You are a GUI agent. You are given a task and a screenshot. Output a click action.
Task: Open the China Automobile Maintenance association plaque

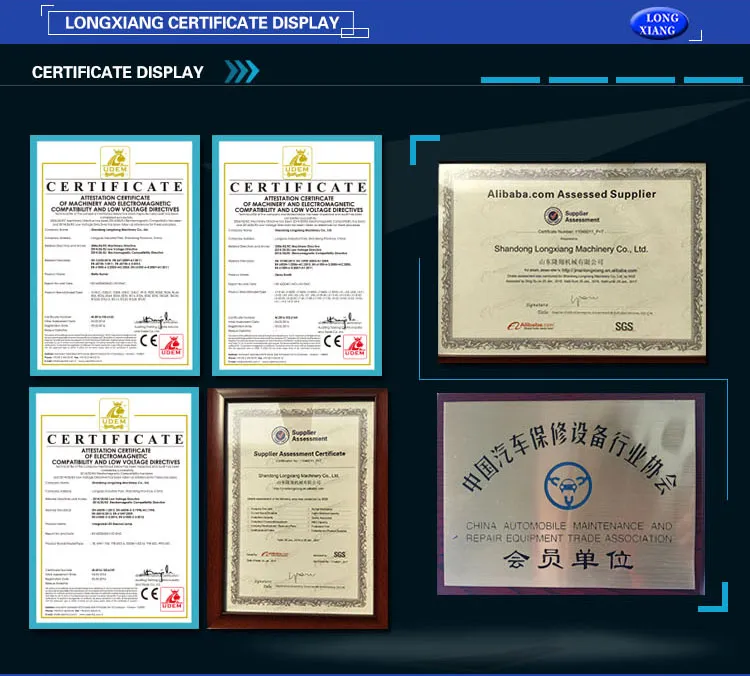(571, 494)
